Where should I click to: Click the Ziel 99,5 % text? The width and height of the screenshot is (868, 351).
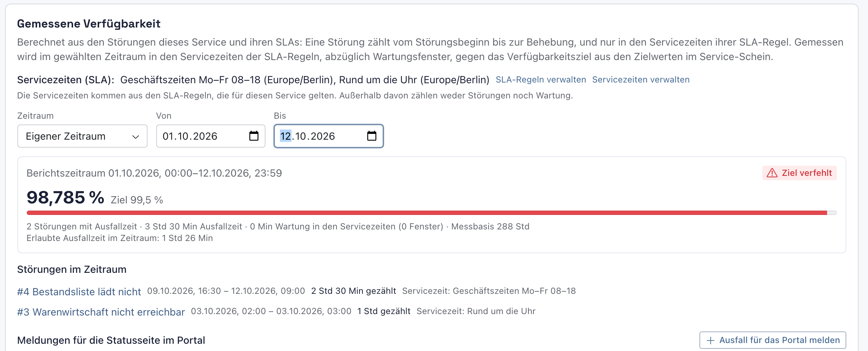click(x=137, y=200)
